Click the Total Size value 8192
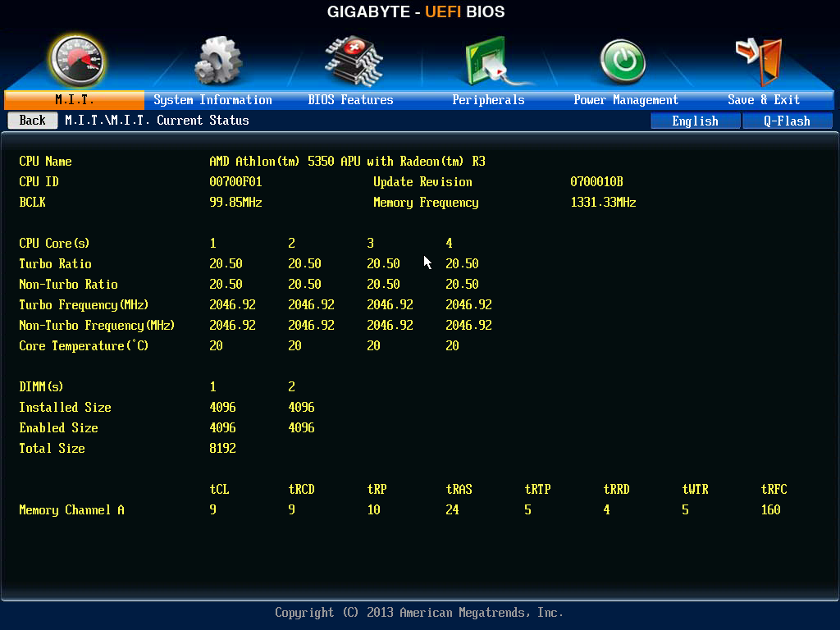This screenshot has height=630, width=840. tap(222, 448)
